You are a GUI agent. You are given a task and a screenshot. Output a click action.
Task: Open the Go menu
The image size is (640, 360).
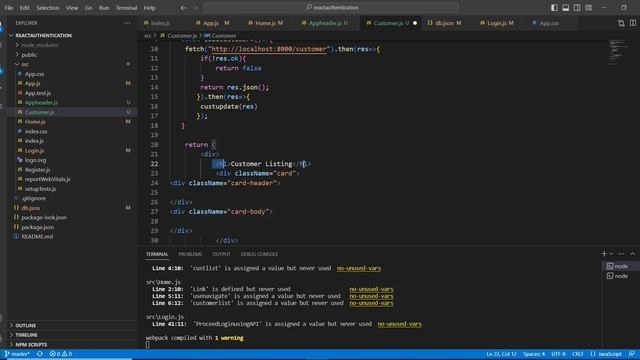(89, 8)
